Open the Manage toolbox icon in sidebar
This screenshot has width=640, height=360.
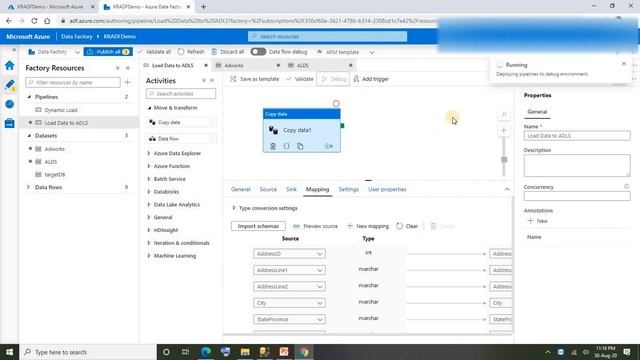(9, 123)
